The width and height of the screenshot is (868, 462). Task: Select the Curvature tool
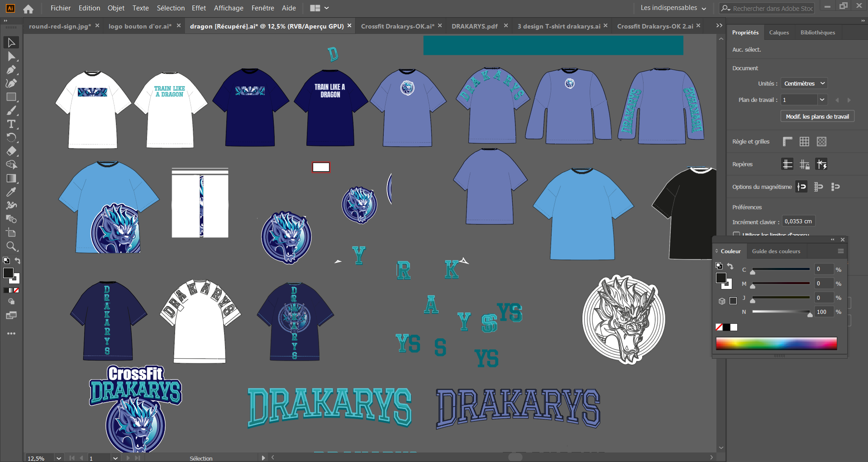pos(11,83)
